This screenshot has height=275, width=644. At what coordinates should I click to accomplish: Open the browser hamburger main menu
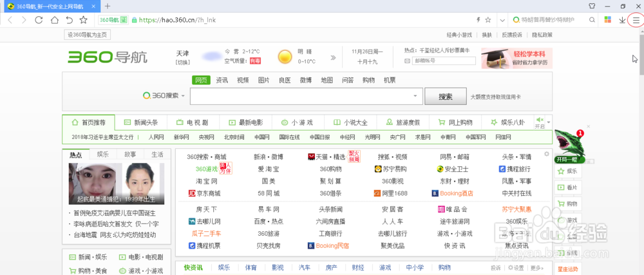pos(636,20)
